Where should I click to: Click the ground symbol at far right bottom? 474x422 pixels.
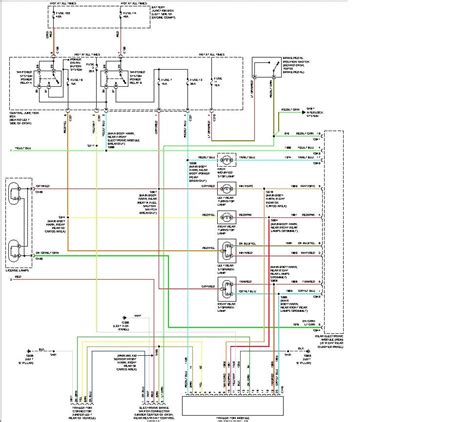[309, 351]
